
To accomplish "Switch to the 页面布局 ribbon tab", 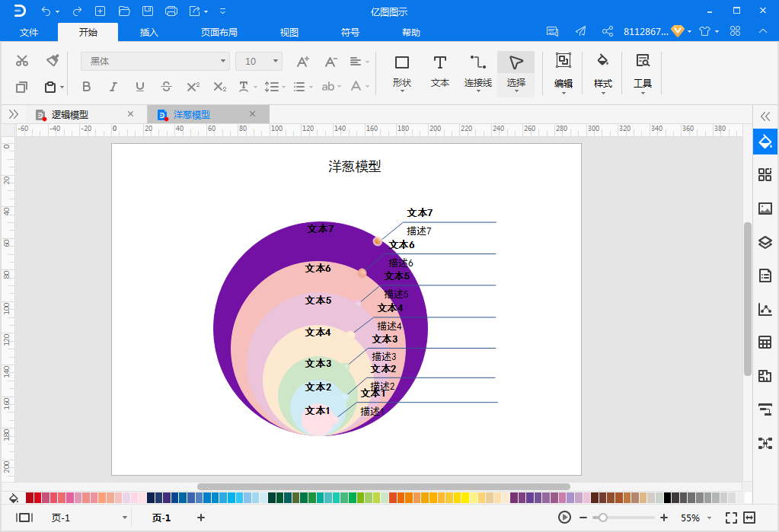I will (x=219, y=32).
